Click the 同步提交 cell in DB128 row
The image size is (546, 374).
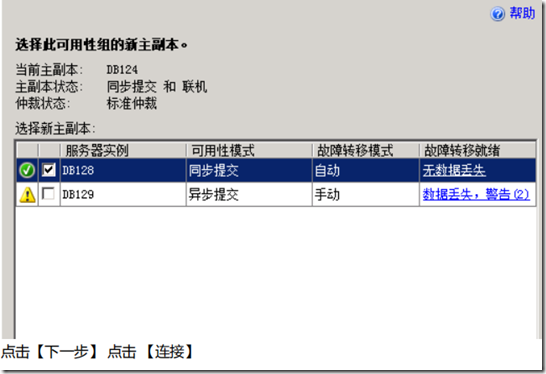[249, 170]
